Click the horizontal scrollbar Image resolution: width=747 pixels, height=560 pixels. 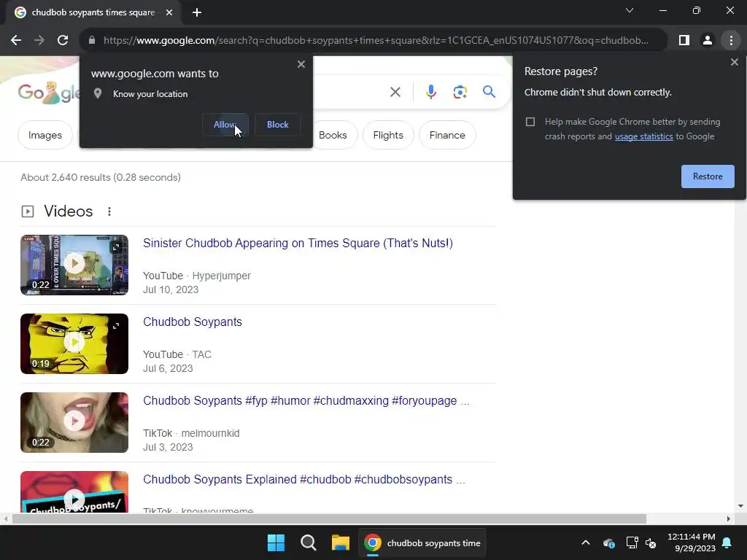(x=329, y=519)
